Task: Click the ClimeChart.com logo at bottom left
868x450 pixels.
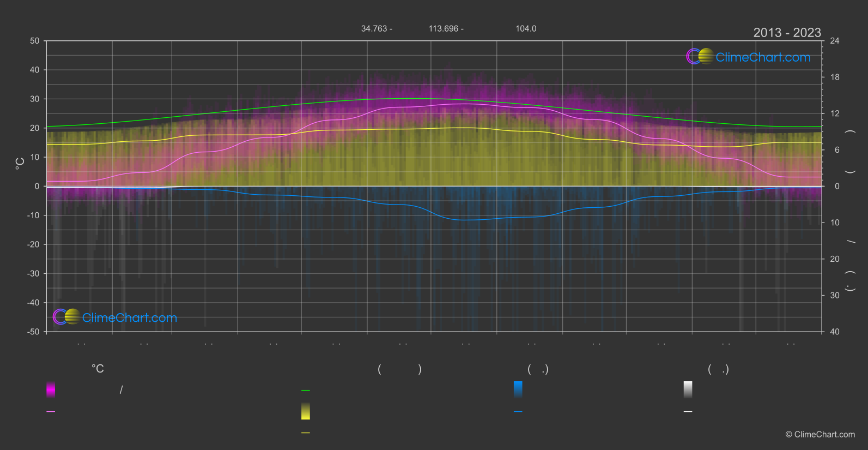Action: pyautogui.click(x=115, y=317)
